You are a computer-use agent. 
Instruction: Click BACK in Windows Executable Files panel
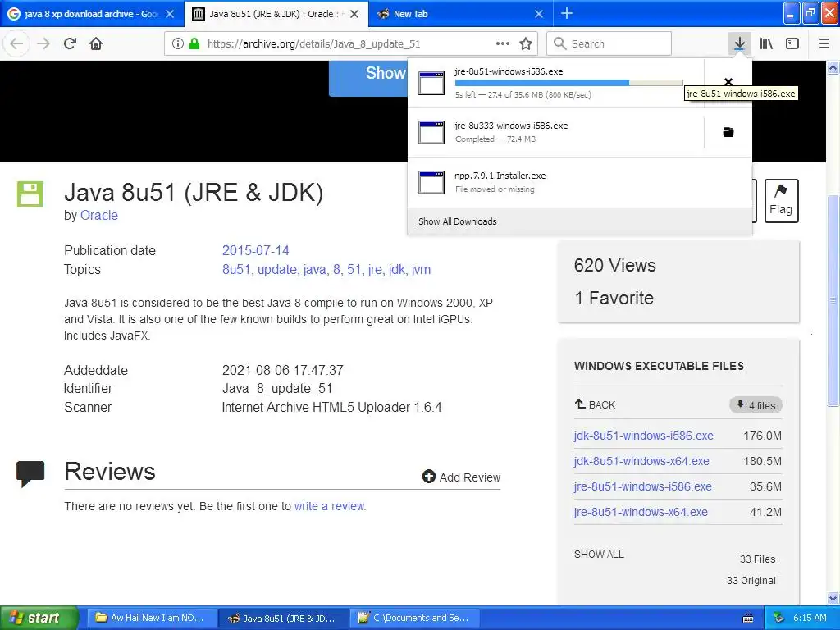pyautogui.click(x=596, y=404)
